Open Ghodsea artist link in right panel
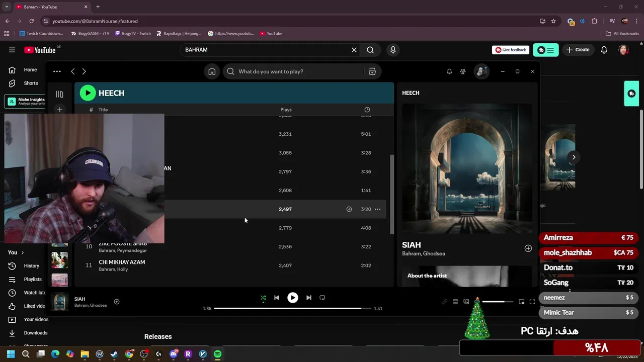Screen dimensions: 644x362 click(x=434, y=254)
